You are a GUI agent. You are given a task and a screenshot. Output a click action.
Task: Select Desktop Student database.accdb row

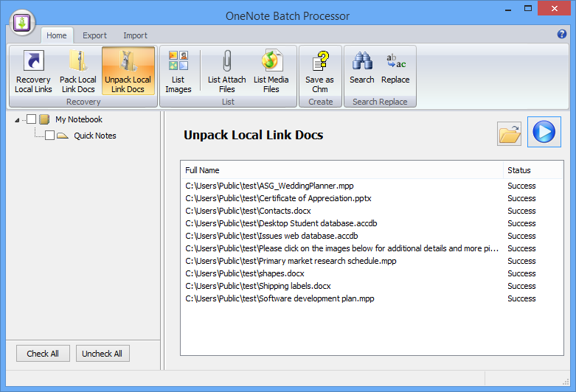pyautogui.click(x=372, y=223)
